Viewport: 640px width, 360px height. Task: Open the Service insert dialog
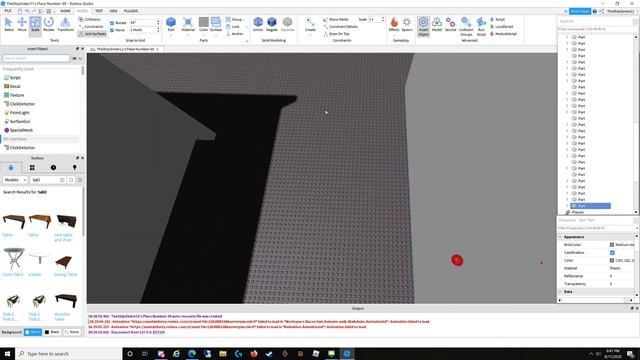pyautogui.click(x=450, y=24)
